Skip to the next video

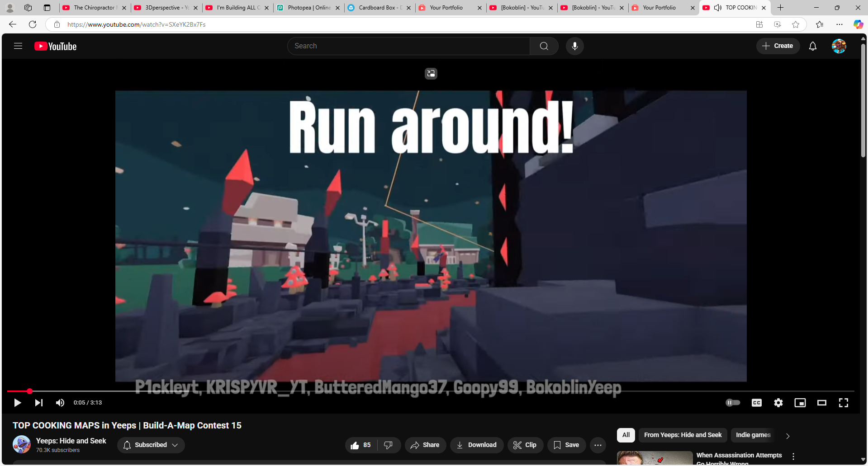[x=39, y=403]
